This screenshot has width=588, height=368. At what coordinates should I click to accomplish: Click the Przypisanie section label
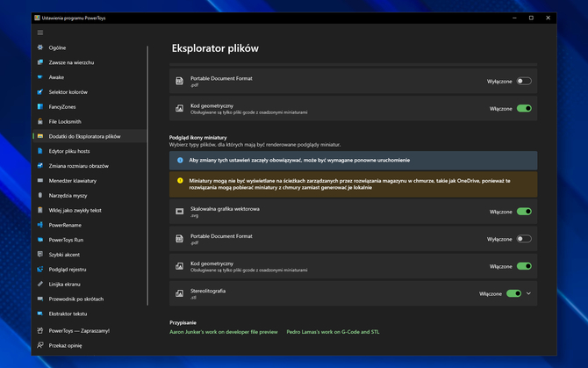click(x=183, y=322)
